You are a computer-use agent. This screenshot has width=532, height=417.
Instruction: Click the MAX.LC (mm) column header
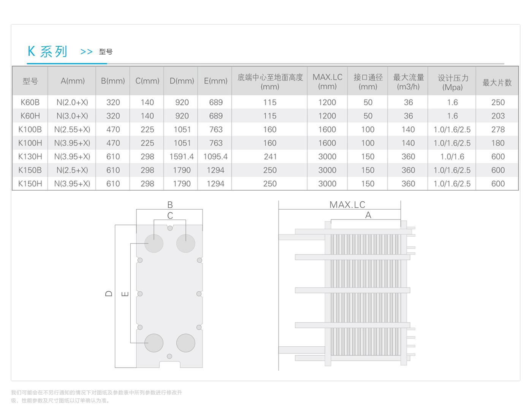pos(327,82)
